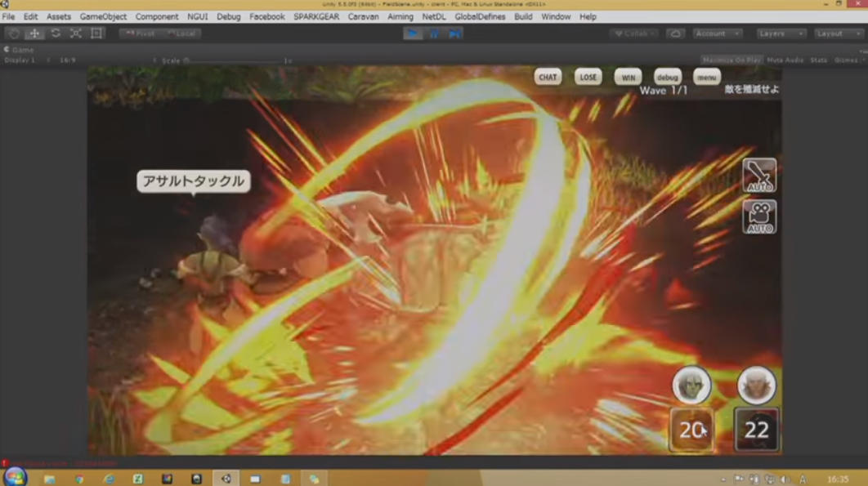This screenshot has height=486, width=868.
Task: Click the in-game LOSE button
Action: (588, 77)
